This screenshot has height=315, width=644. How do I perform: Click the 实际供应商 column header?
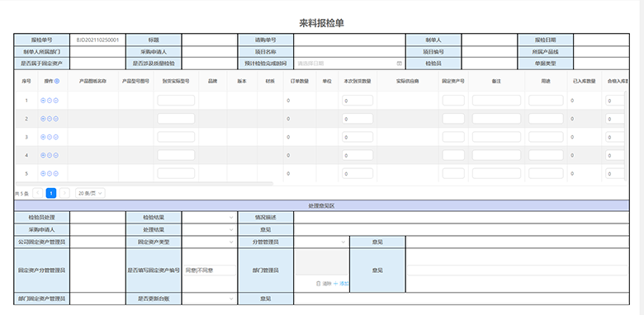click(407, 81)
